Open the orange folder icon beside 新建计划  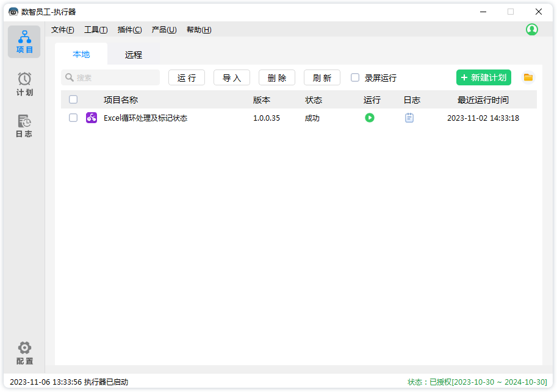[x=528, y=77]
